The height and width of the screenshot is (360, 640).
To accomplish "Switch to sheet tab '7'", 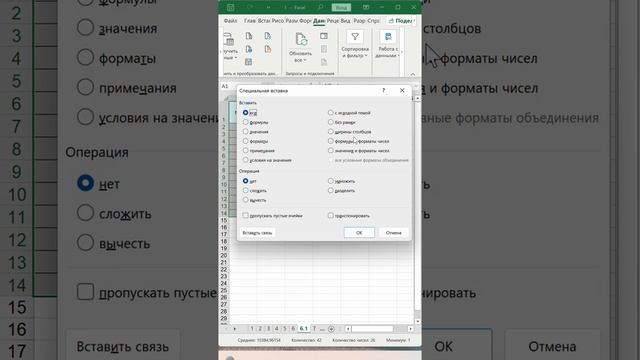I will (x=314, y=329).
